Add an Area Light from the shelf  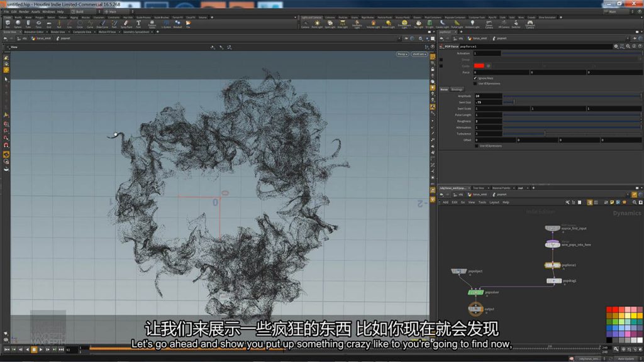point(343,25)
